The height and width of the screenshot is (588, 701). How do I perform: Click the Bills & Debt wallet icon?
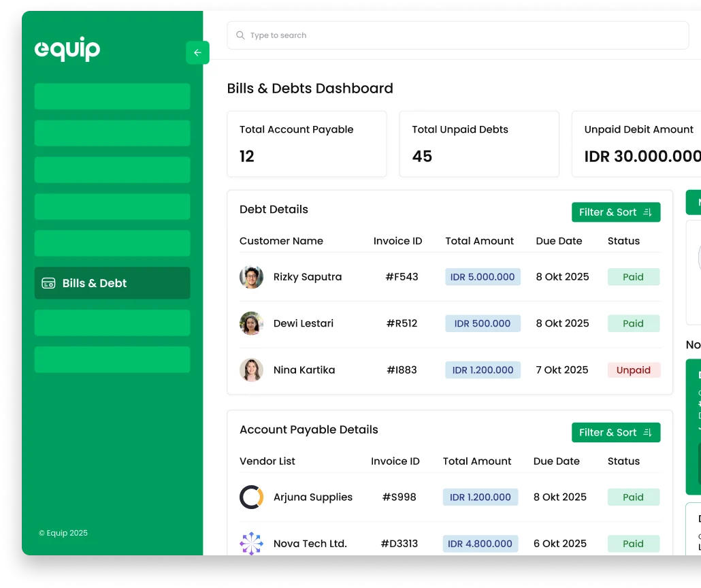tap(48, 283)
